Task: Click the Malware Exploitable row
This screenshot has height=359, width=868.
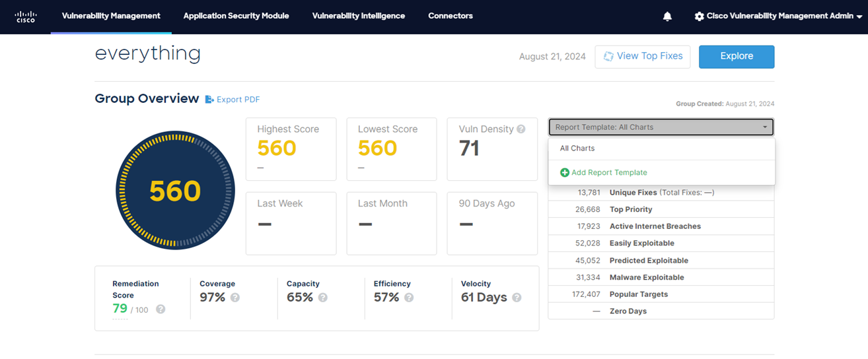Action: pyautogui.click(x=661, y=278)
